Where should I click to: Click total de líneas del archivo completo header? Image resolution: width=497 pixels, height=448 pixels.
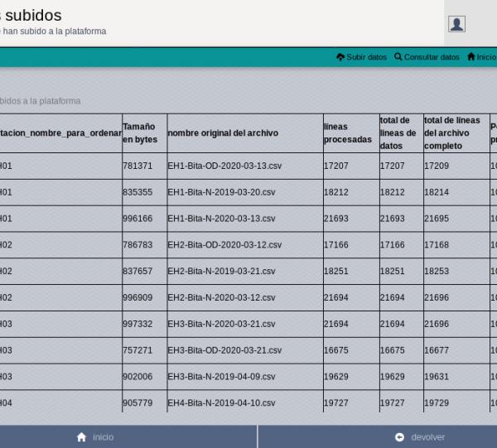[x=452, y=132]
